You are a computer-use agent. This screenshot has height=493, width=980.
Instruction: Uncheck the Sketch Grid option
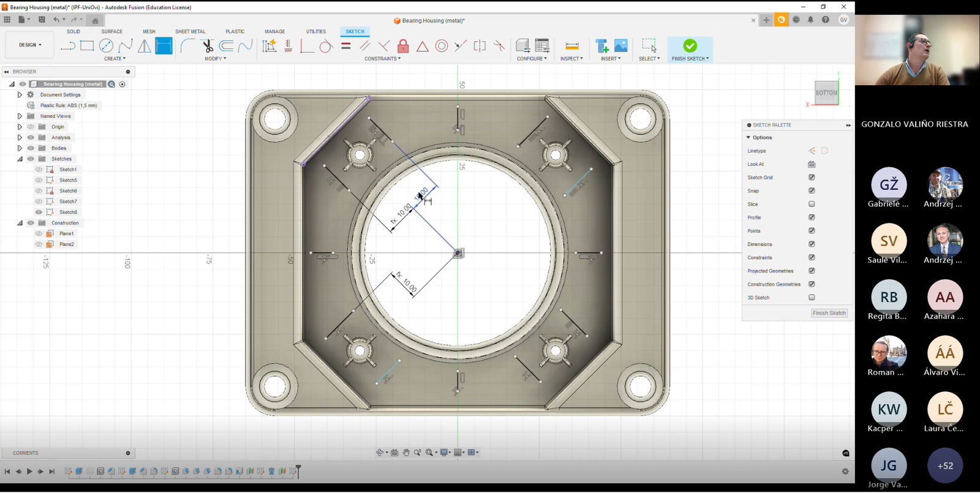pyautogui.click(x=812, y=178)
